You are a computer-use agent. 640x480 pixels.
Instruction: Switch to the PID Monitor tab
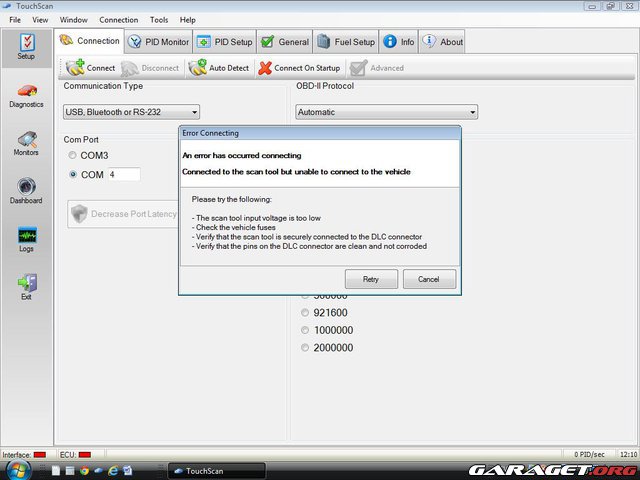(x=158, y=42)
